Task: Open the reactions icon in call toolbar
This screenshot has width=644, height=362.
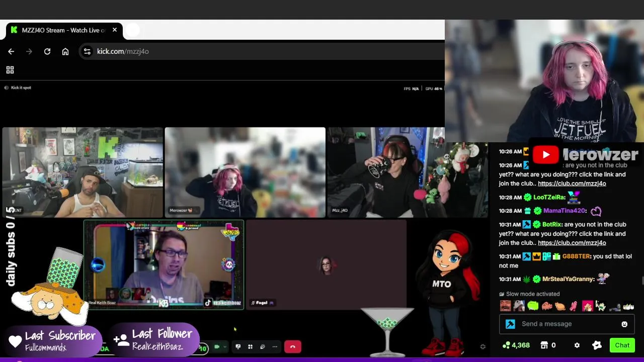Action: 262,347
